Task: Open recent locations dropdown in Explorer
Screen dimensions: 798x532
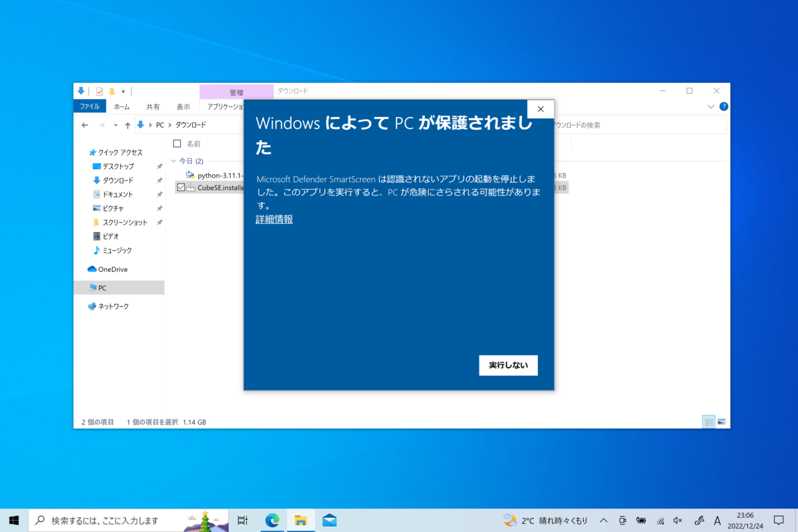Action: pos(116,125)
